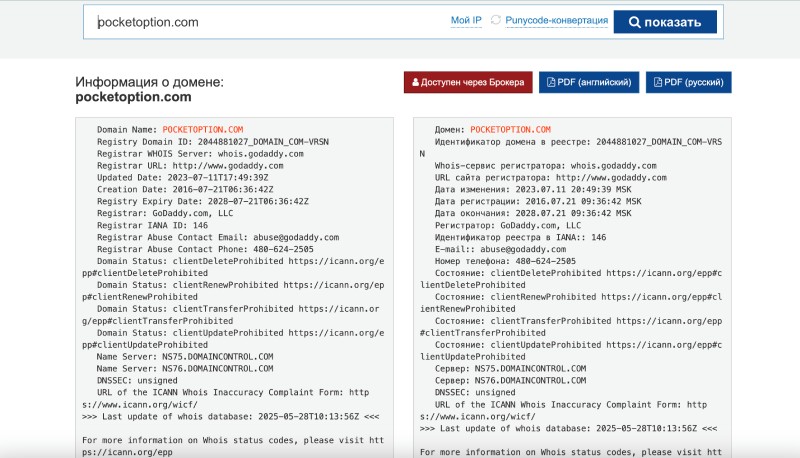Open the Мой IP link
This screenshot has height=458, width=800.
tap(466, 21)
